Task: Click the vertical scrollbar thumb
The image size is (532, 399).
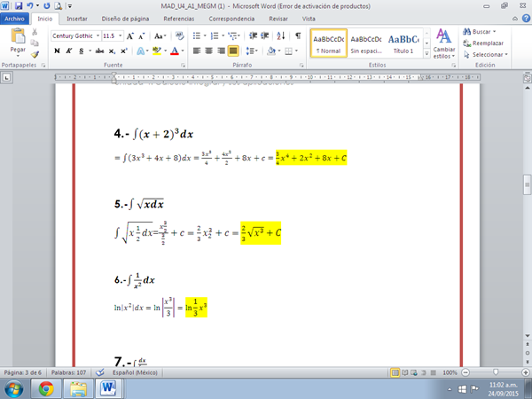Action: tap(527, 184)
